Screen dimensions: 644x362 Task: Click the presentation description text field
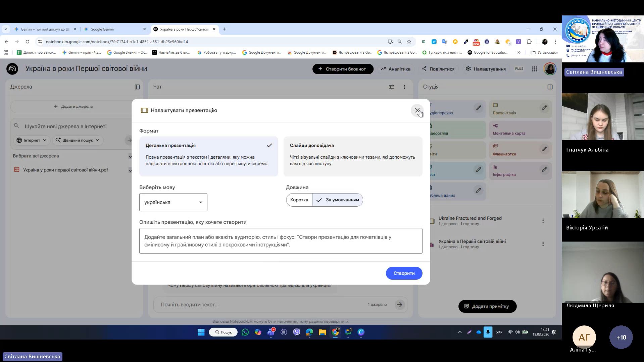pos(281,241)
